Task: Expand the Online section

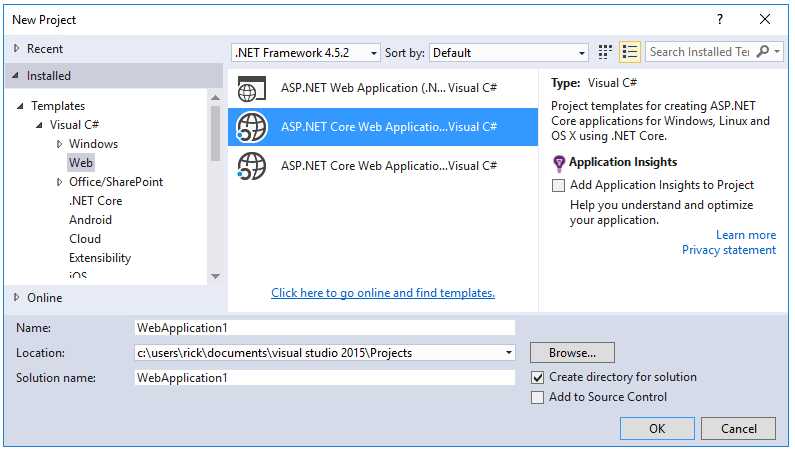Action: pyautogui.click(x=17, y=297)
